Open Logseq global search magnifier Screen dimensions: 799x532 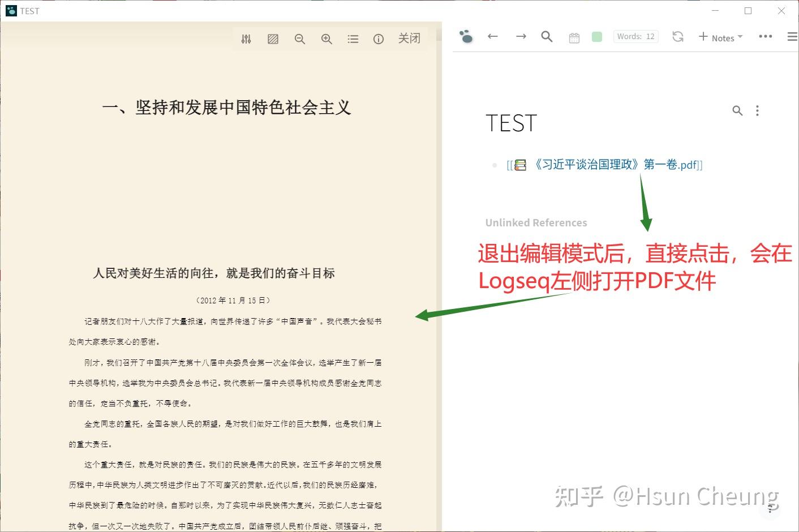point(546,36)
